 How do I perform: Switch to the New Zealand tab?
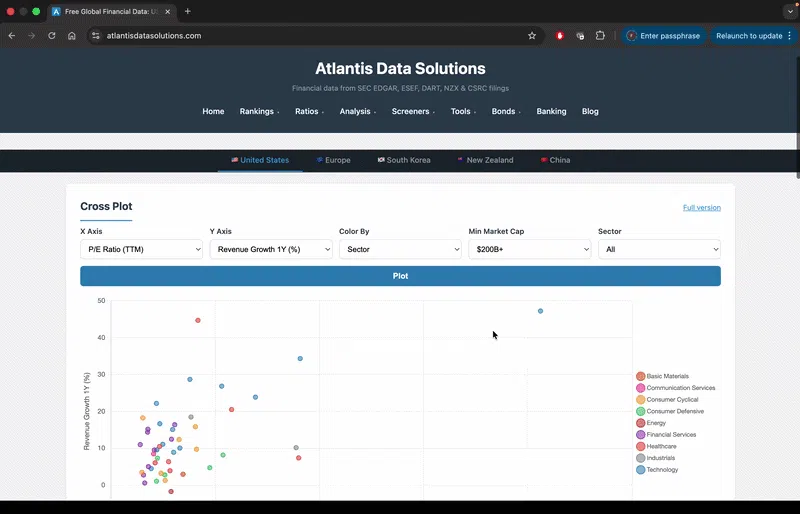click(486, 160)
